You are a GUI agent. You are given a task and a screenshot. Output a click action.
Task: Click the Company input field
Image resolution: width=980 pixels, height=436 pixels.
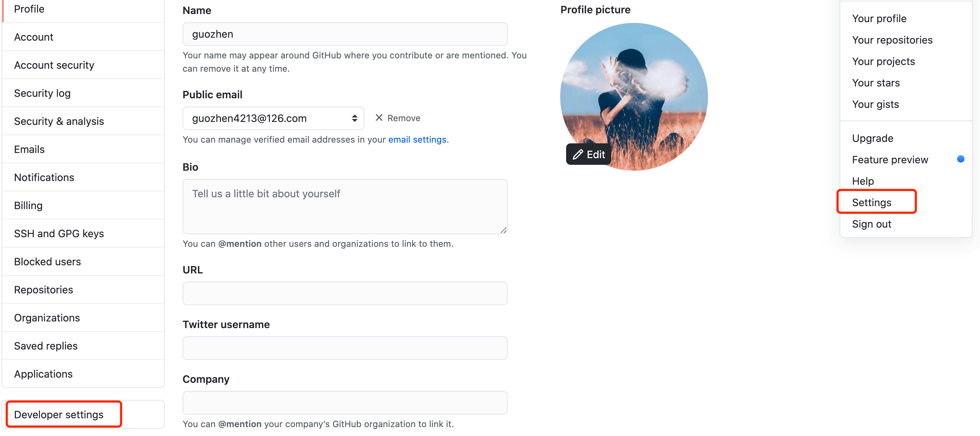(x=345, y=402)
